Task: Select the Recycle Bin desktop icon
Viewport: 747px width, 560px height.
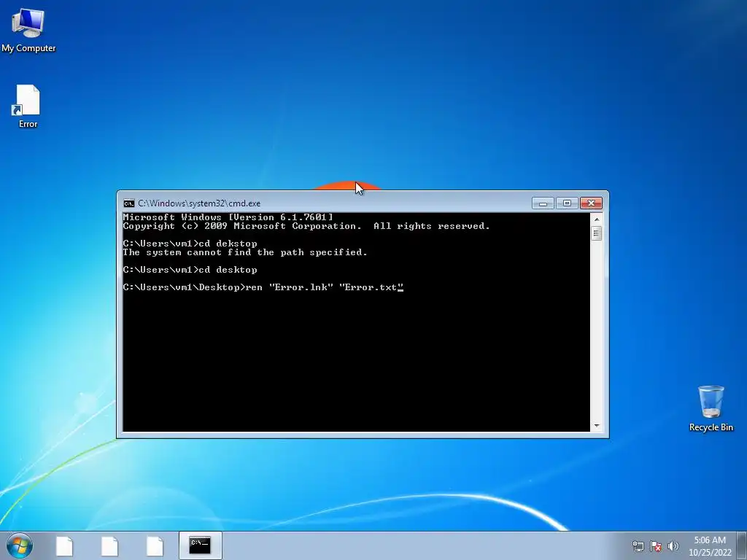Action: point(711,408)
